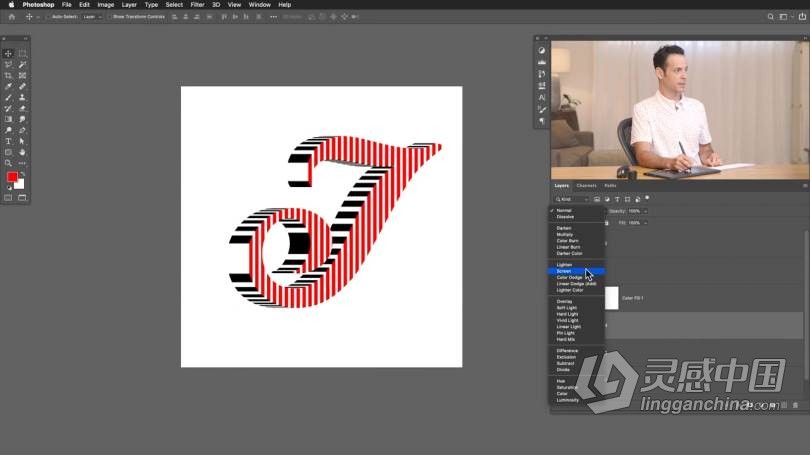This screenshot has height=455, width=810.
Task: Toggle the Auto-Select checkbox
Action: (x=48, y=17)
